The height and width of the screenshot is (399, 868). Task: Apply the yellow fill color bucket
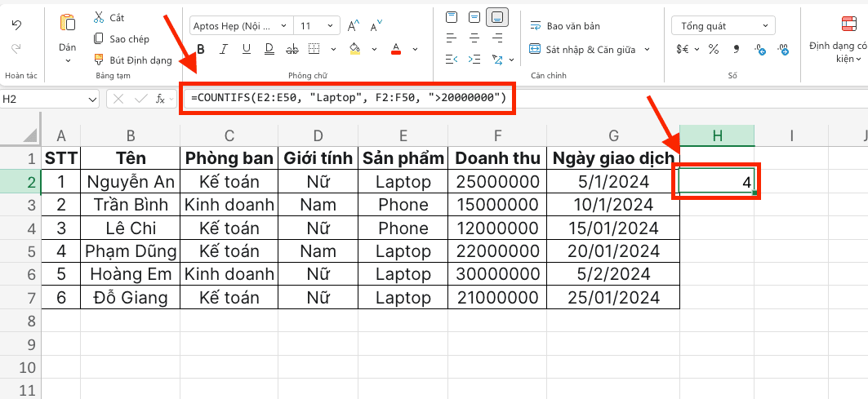(x=355, y=49)
